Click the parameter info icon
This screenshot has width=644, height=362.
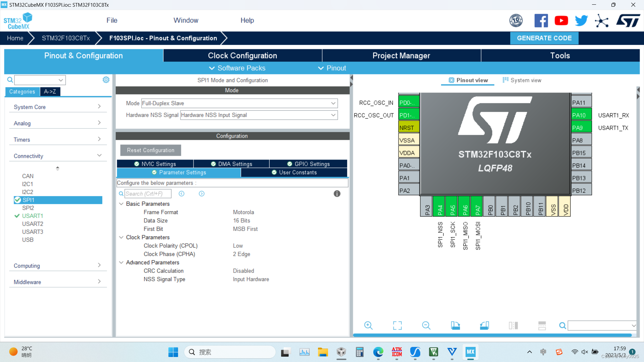[337, 194]
